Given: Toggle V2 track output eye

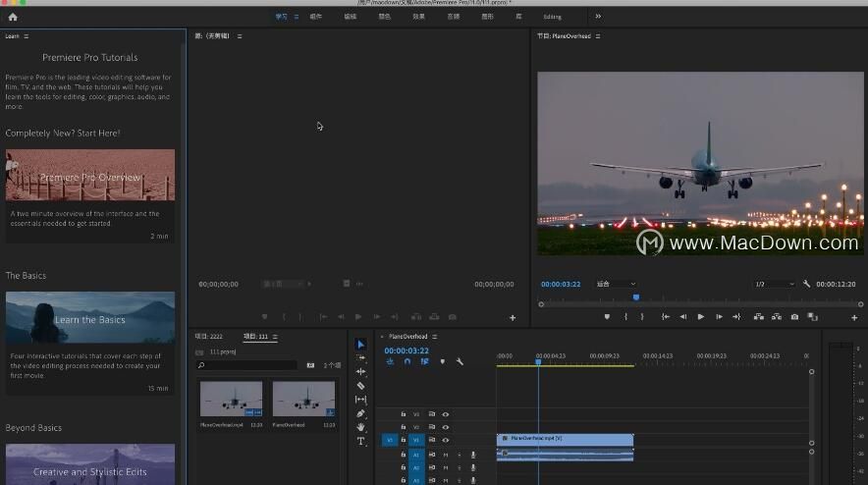Looking at the screenshot, I should (x=446, y=427).
